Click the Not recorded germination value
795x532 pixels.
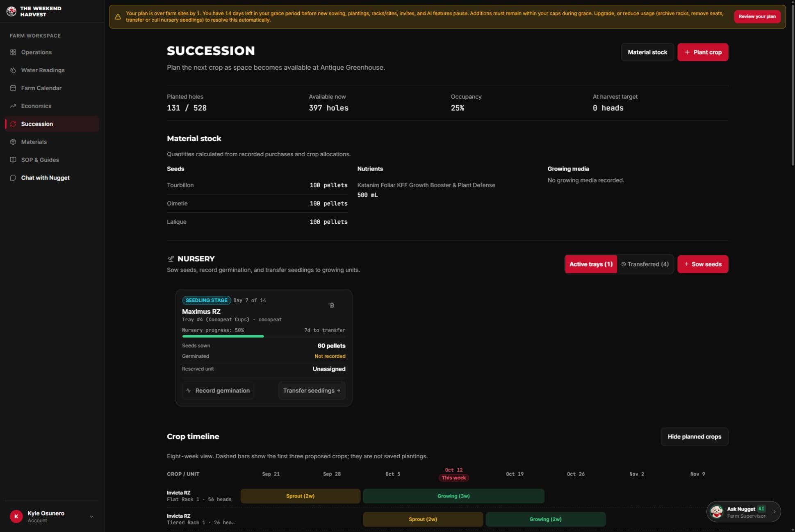click(330, 356)
